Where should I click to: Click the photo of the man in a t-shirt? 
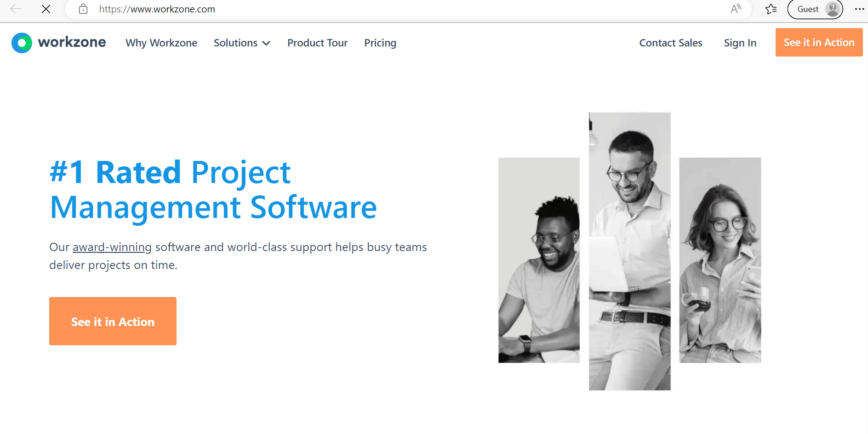[x=539, y=260]
